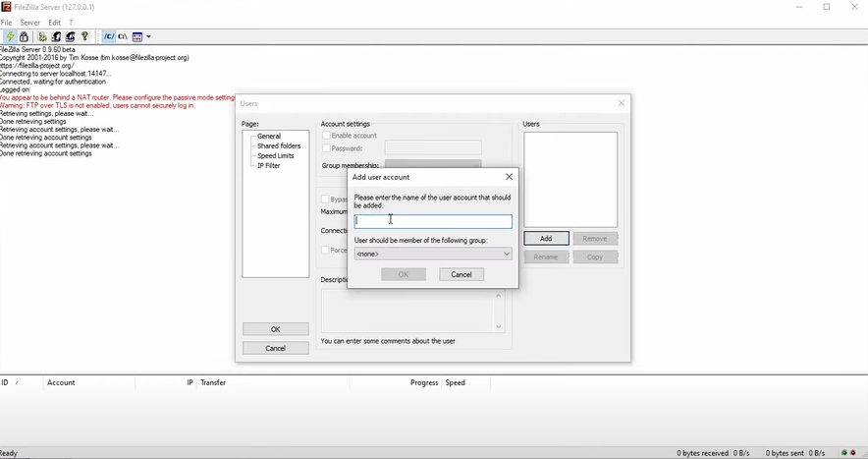Click Cancel in the Users dialog

click(x=276, y=348)
